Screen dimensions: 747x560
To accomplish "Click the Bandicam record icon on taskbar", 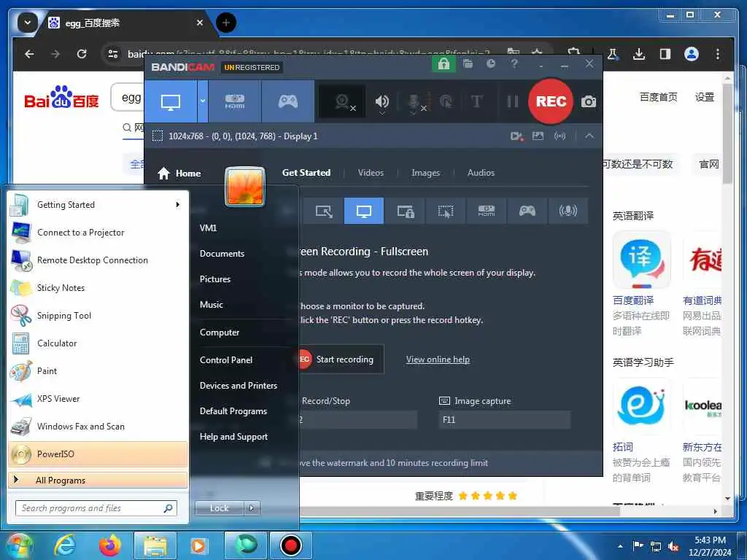I will 290,545.
